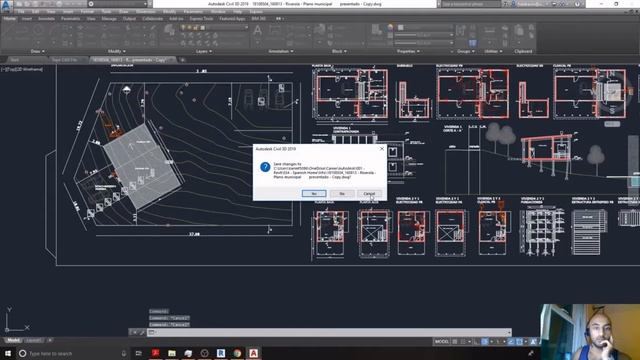Close the Autodesk Civil 3D dialog with X
The height and width of the screenshot is (360, 640).
[x=382, y=149]
